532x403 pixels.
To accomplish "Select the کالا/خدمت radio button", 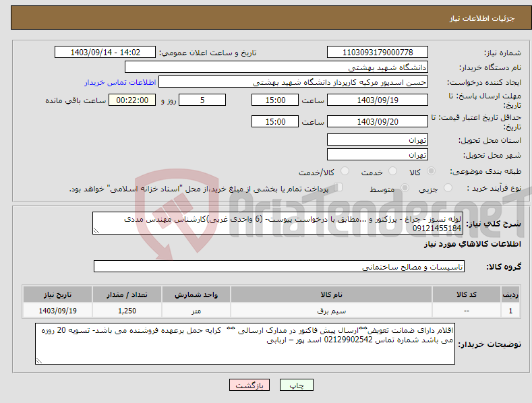I will click(345, 171).
